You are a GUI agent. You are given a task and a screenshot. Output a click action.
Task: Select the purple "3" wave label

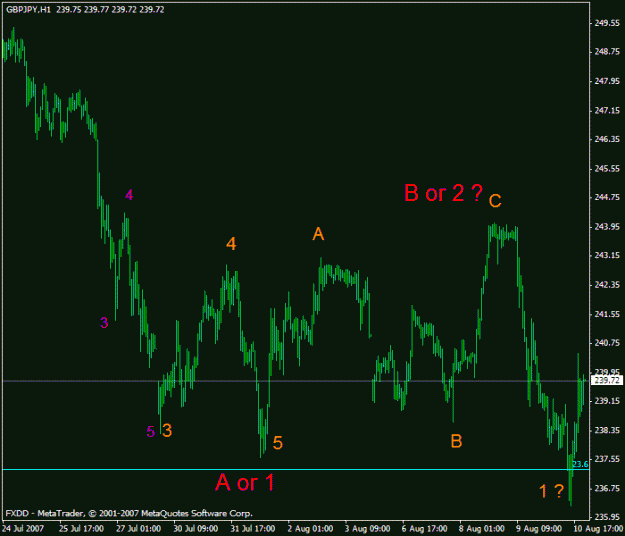(104, 323)
